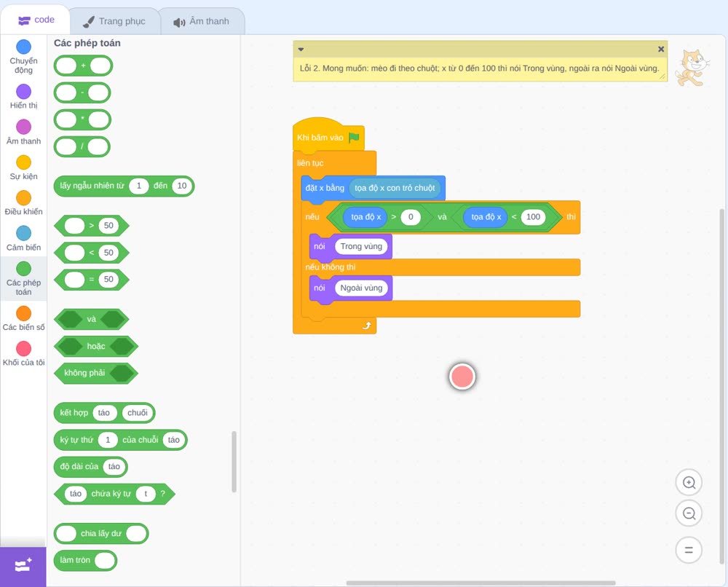Open the Âm thanh tab
Viewport: 728px width, 587px height.
(x=202, y=21)
